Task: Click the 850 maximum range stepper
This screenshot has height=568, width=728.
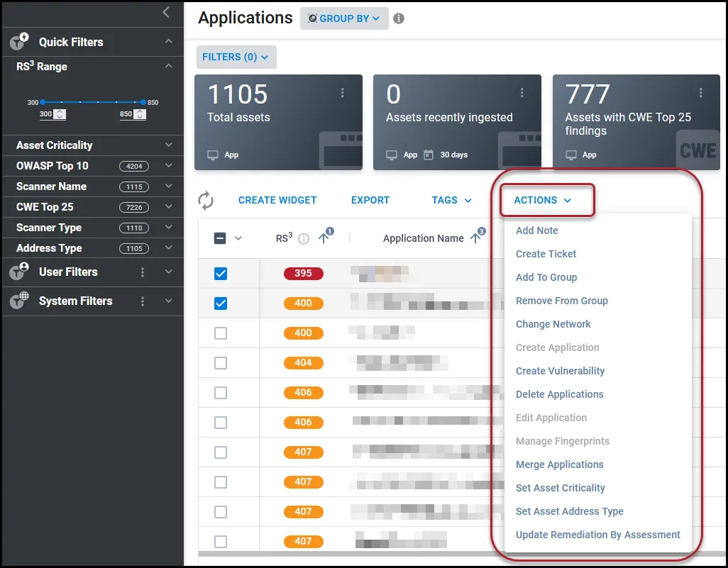Action: click(140, 114)
